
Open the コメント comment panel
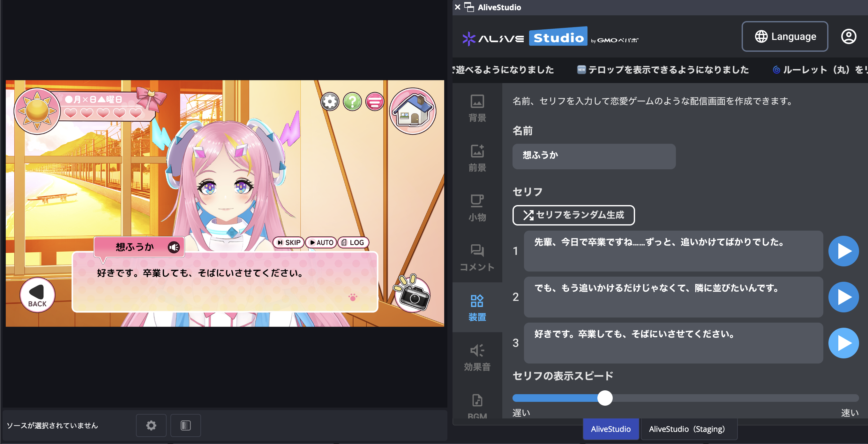point(477,257)
